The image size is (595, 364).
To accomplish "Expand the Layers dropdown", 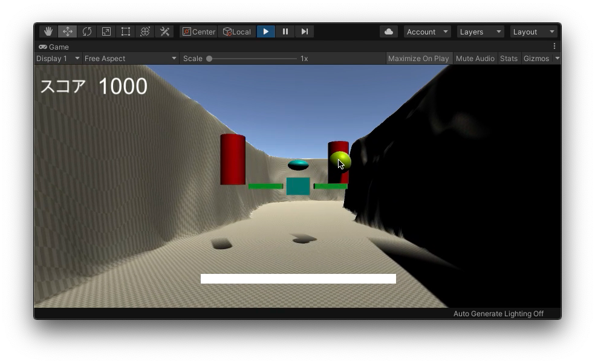I will pyautogui.click(x=480, y=31).
